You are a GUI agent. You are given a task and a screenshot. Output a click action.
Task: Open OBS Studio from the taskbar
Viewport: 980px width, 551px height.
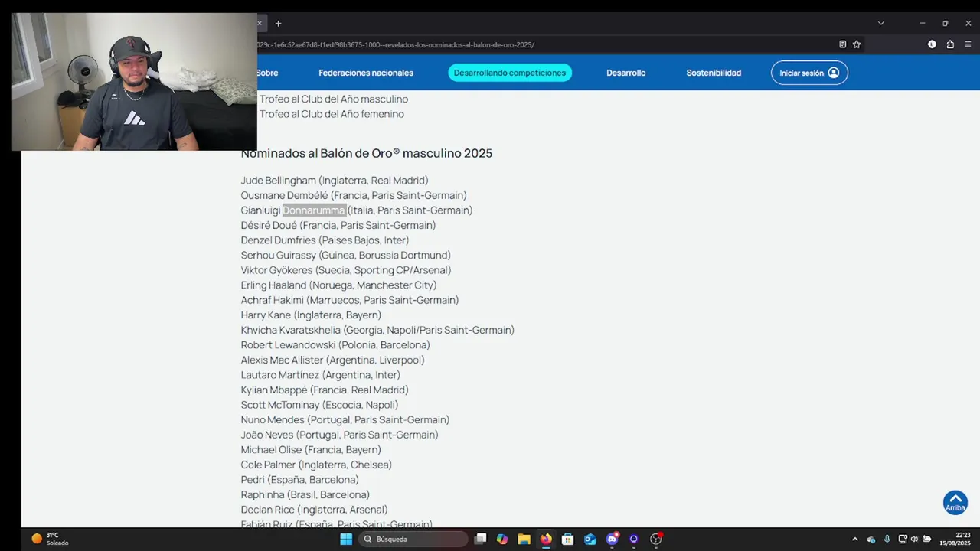coord(655,539)
